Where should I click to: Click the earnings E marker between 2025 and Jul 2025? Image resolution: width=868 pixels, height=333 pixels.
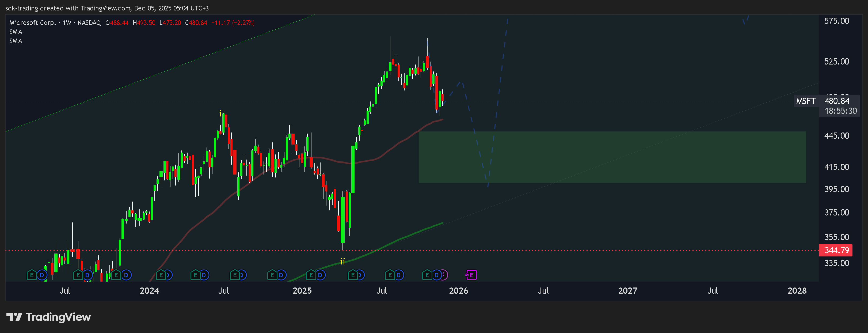click(353, 275)
